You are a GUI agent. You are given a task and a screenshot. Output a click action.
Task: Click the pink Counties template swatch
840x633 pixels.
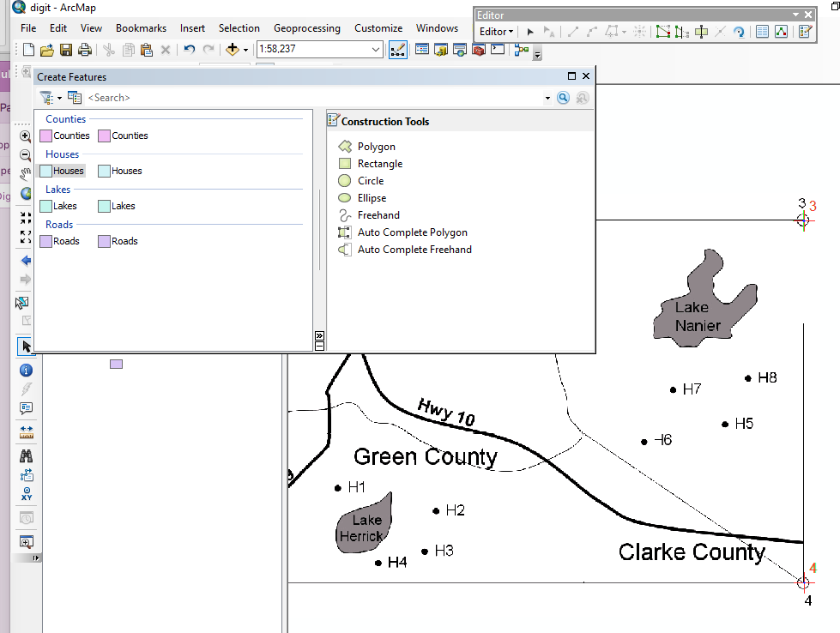[46, 136]
